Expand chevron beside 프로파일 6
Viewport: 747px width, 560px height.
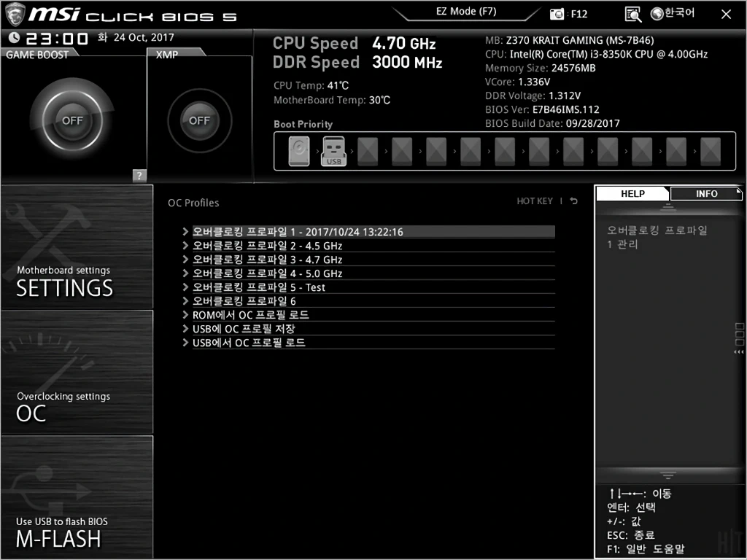(185, 300)
